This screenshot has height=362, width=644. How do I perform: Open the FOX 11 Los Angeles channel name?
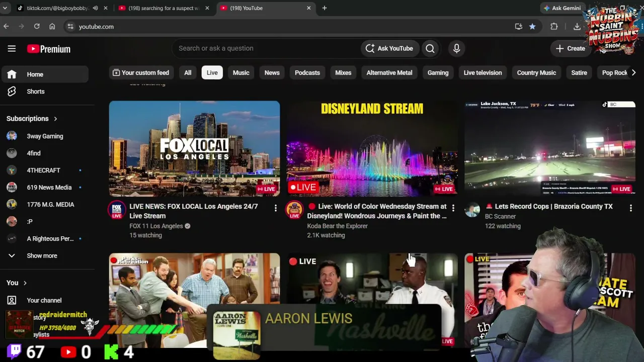click(156, 226)
